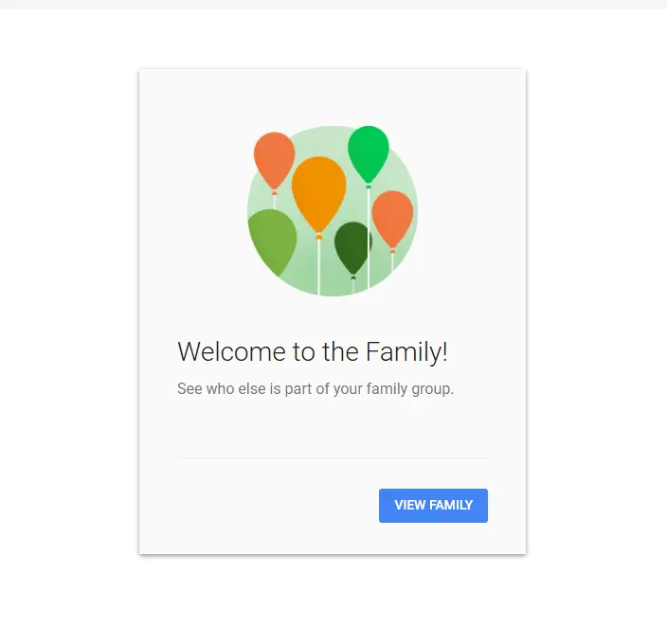Select the olive green balloon at left edge
This screenshot has height=644, width=667.
pos(271,241)
